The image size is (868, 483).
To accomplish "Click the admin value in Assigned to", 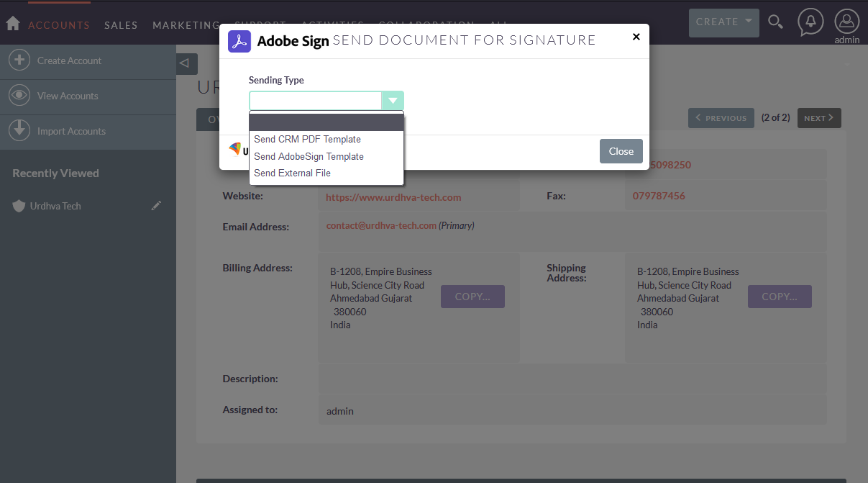I will 340,411.
